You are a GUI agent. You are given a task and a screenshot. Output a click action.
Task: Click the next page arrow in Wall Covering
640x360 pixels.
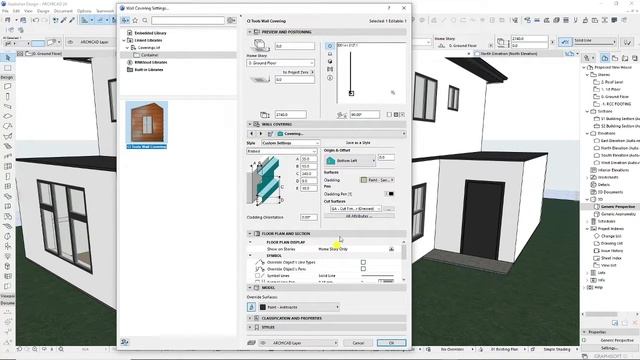261,133
